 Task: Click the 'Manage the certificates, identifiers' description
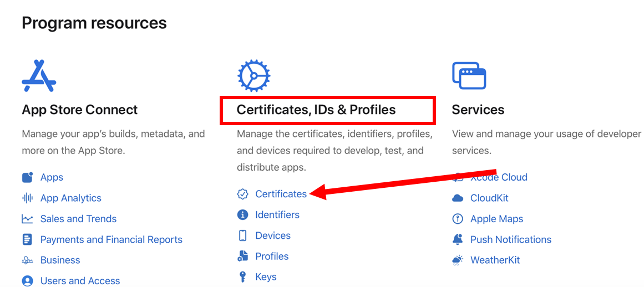(334, 151)
